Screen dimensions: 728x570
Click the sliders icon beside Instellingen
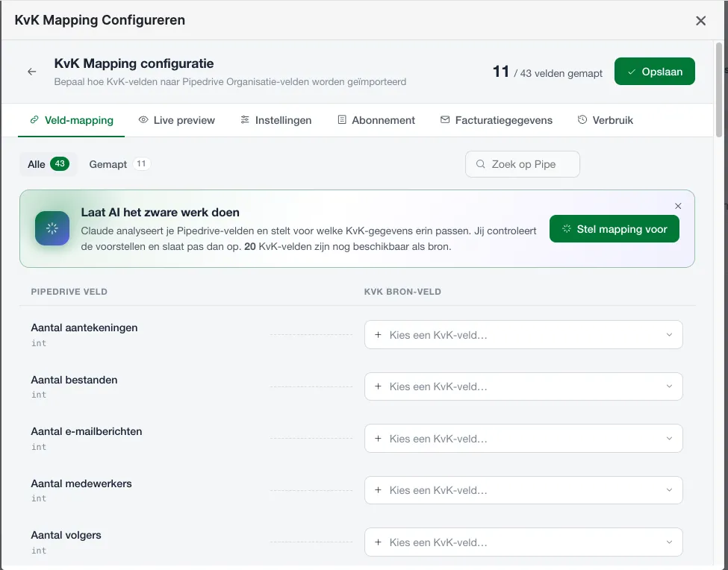pos(245,119)
